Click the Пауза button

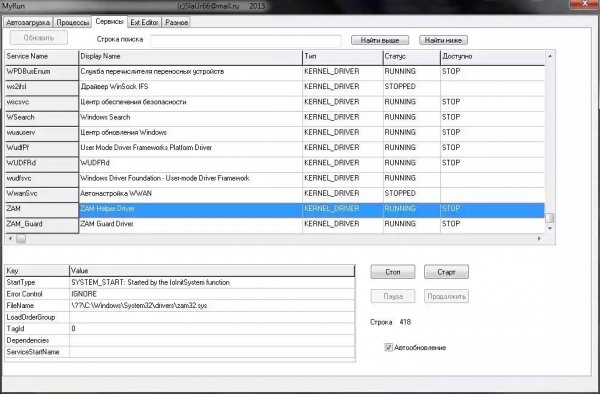coord(393,296)
